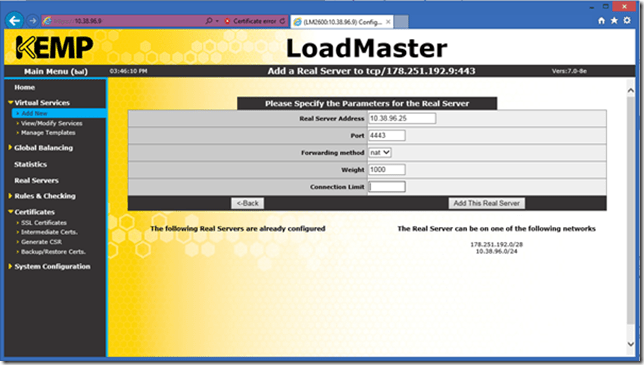The width and height of the screenshot is (644, 365).
Task: Click the browser back arrow button
Action: tap(14, 21)
